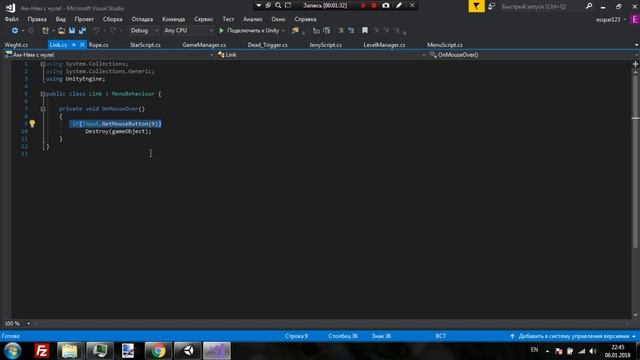The image size is (640, 360).
Task: Open the Отладка menu
Action: tap(142, 19)
